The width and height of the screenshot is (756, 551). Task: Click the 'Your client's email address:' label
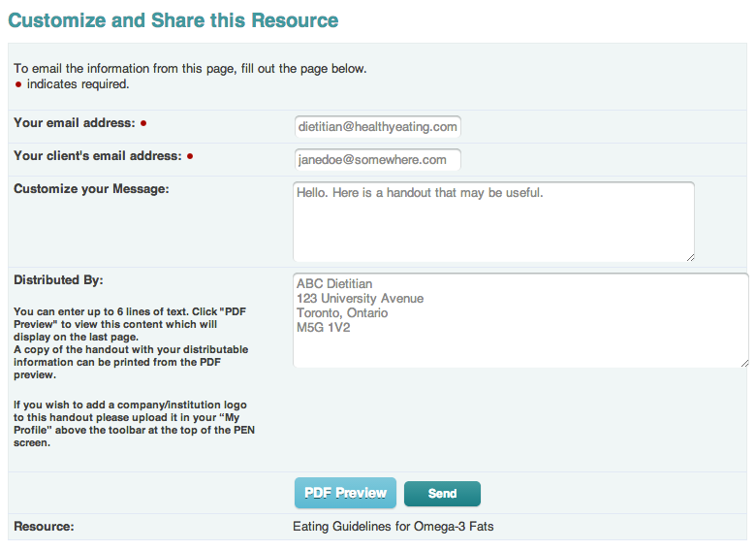click(x=97, y=156)
